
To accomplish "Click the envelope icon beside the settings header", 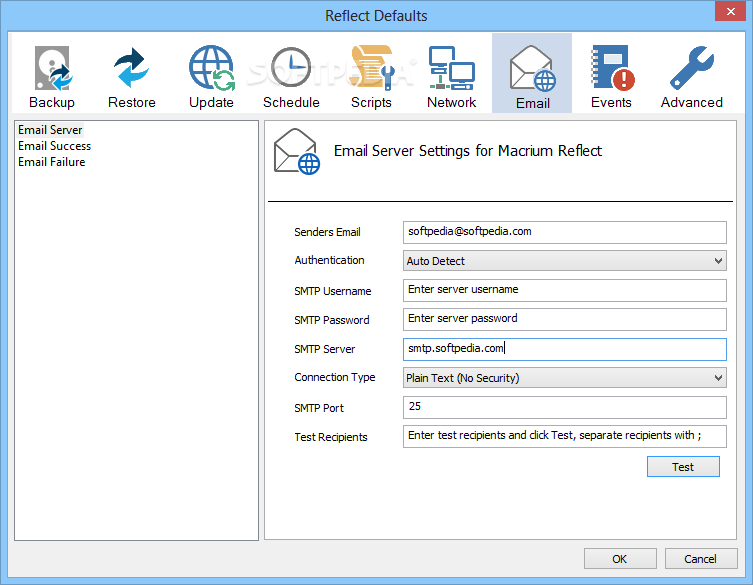I will point(296,151).
